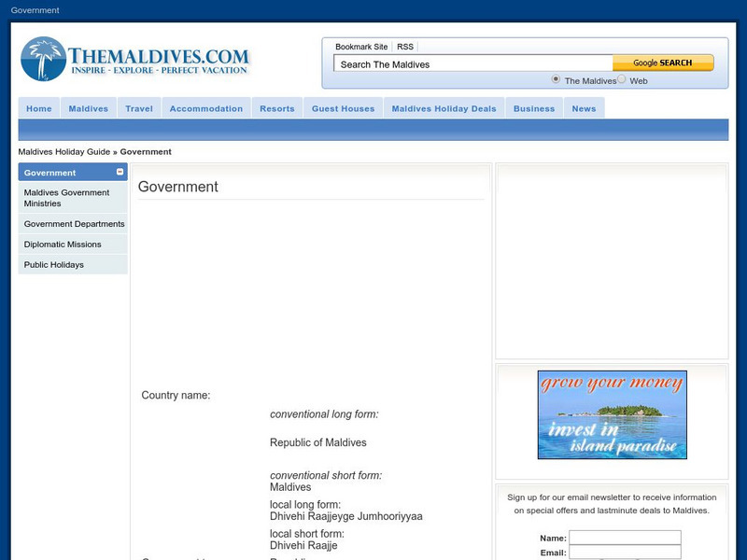Select The Maldives search scope radio button
Screen dimensions: 747x560
pyautogui.click(x=555, y=80)
